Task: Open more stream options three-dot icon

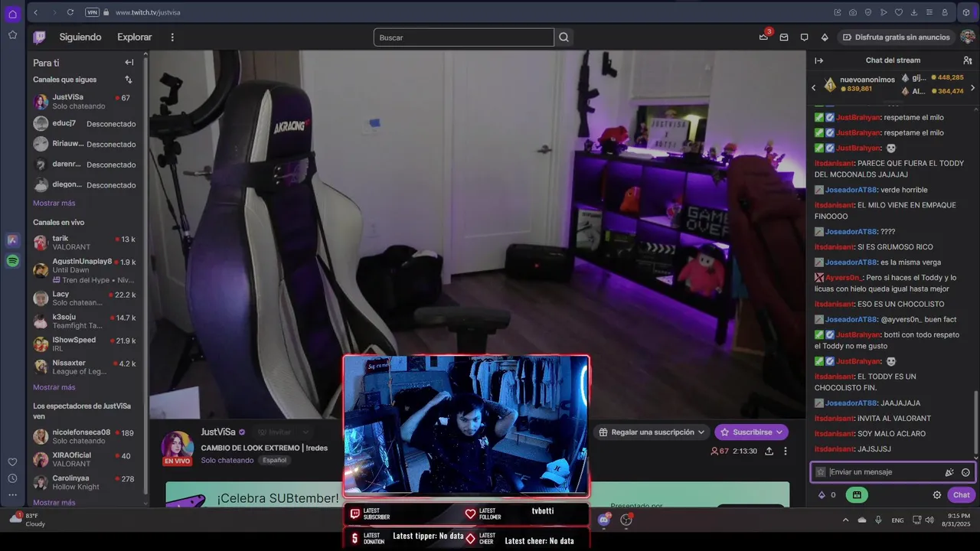Action: coord(785,451)
